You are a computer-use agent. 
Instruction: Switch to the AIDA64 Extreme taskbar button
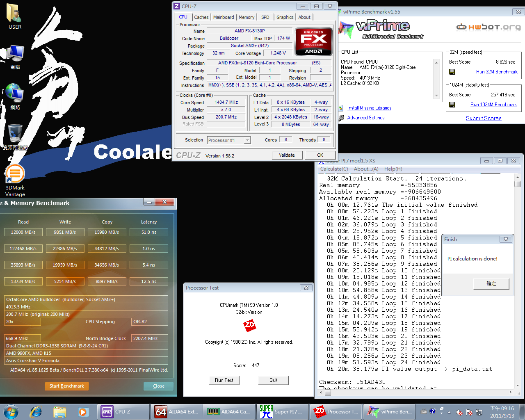click(x=177, y=411)
